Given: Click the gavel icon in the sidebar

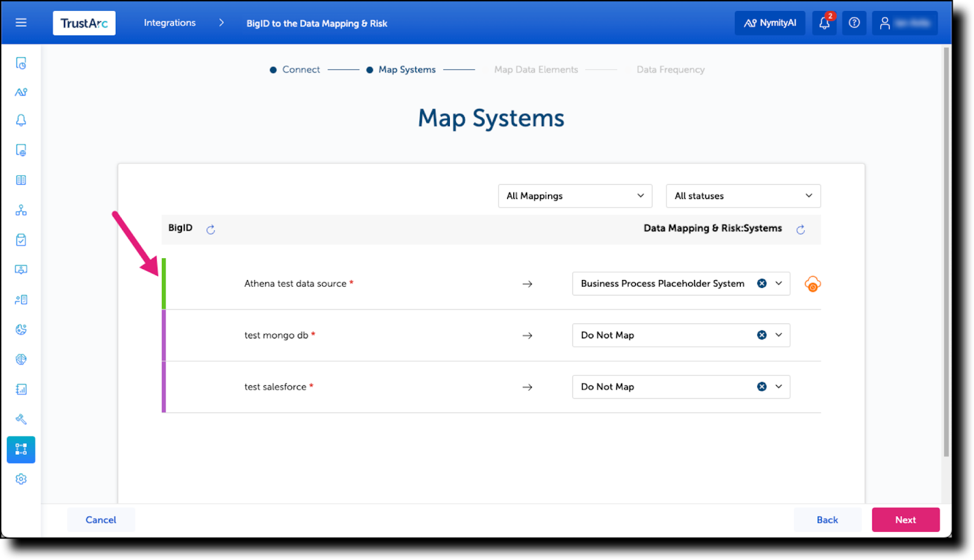Looking at the screenshot, I should 21,419.
